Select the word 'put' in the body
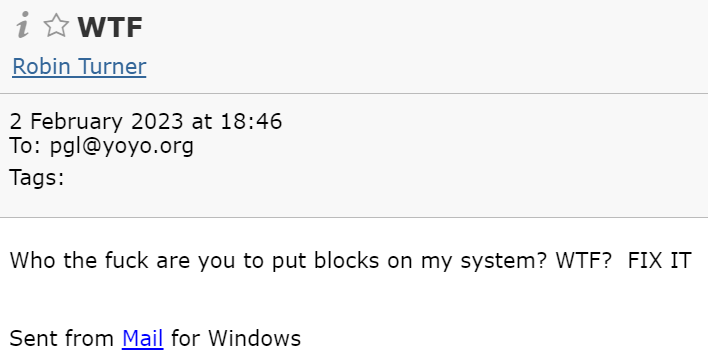Screen dimensions: 708x361 coord(289,261)
